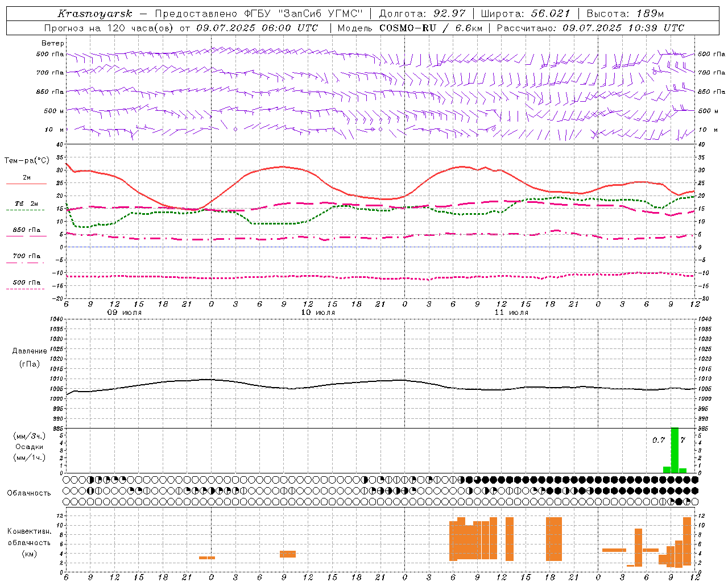This screenshot has width=728, height=582.
Task: Click the small orange bar near 10 июля 09h
Action: pyautogui.click(x=288, y=554)
